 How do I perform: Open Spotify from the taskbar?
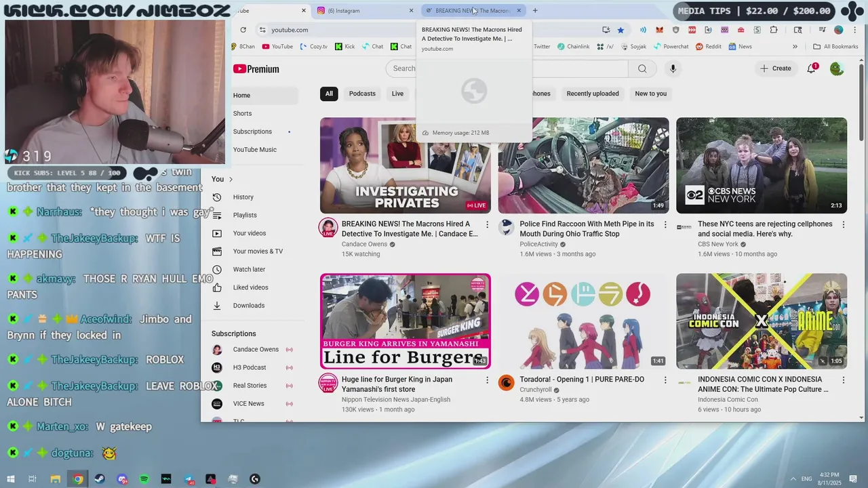pyautogui.click(x=144, y=479)
